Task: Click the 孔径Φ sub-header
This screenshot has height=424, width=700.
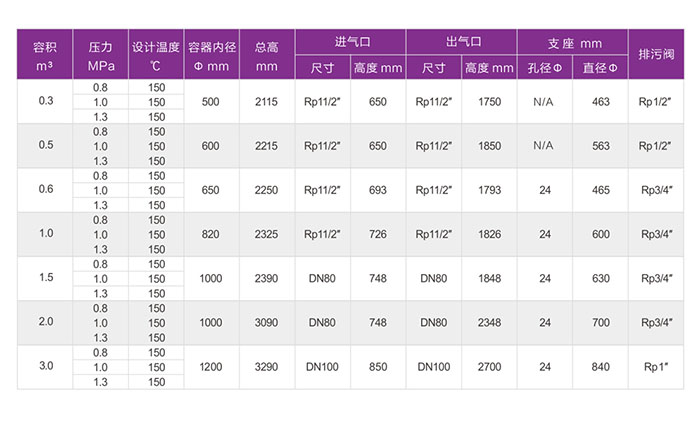Action: coord(545,68)
